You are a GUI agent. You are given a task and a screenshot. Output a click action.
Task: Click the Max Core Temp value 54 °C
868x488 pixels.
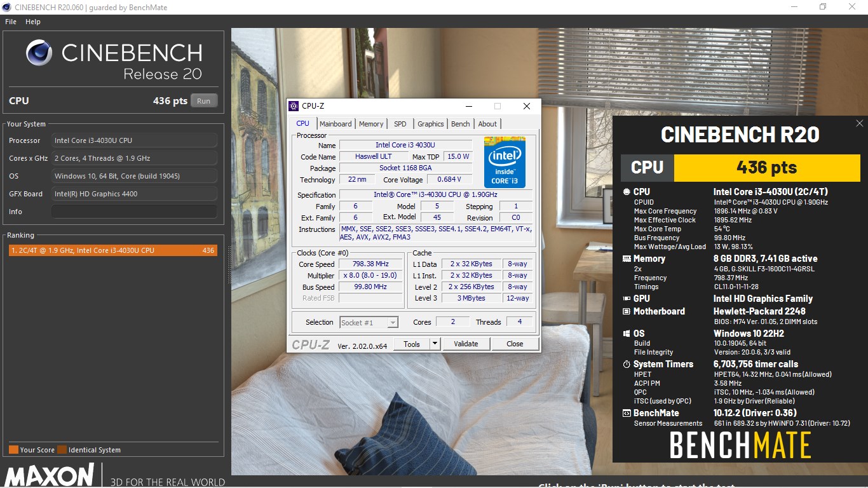coord(721,229)
